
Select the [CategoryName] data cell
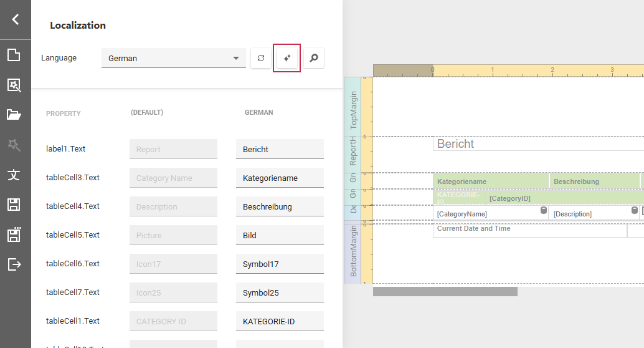tap(486, 214)
